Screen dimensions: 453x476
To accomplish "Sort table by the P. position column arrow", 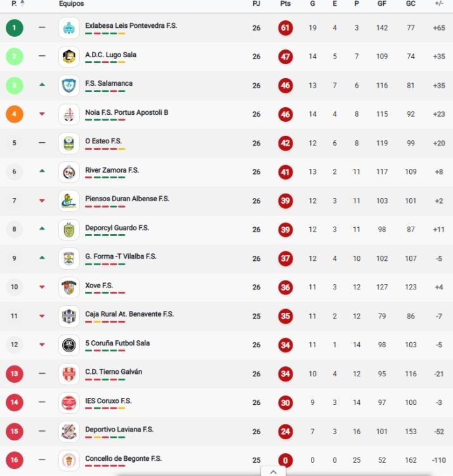I will [x=23, y=4].
